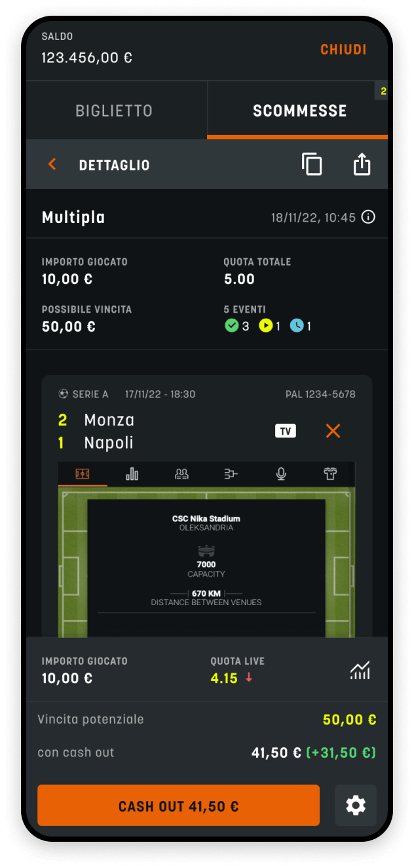The width and height of the screenshot is (414, 868).
Task: Open the tournament bracket tab
Action: [x=231, y=474]
